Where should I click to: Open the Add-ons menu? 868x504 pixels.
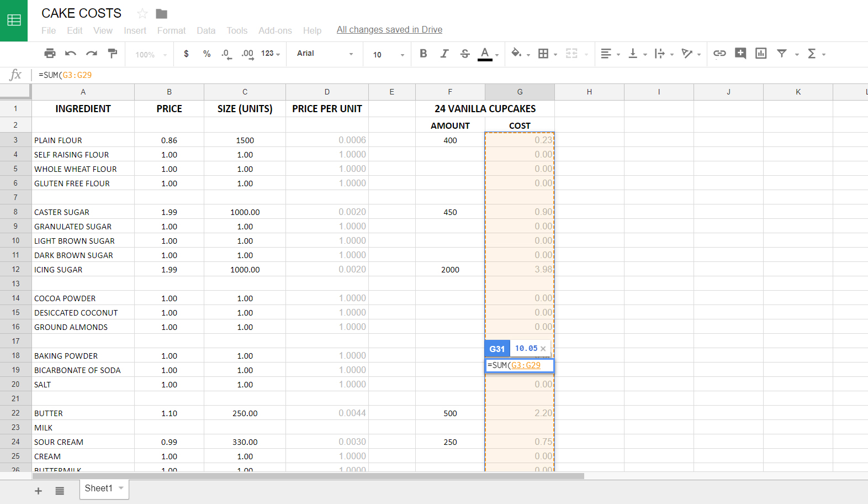tap(275, 30)
